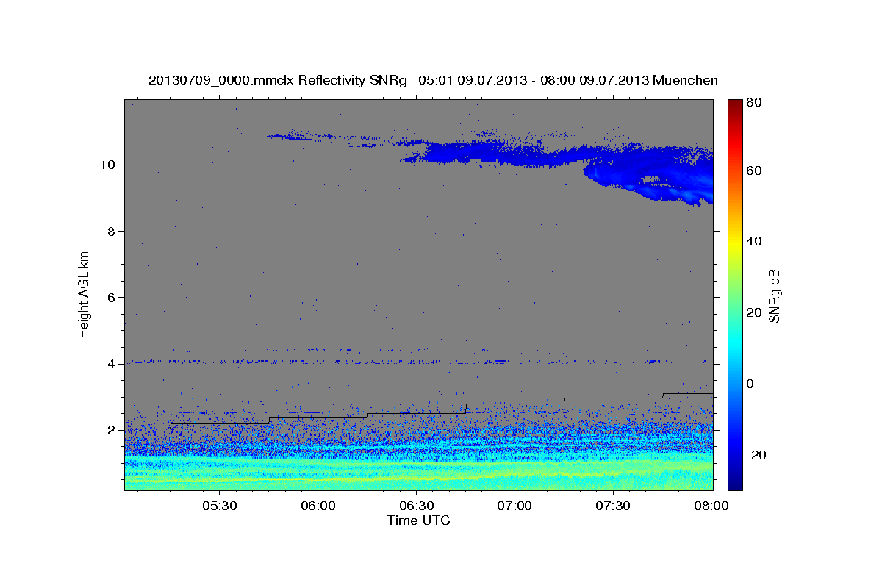Image resolution: width=882 pixels, height=588 pixels.
Task: Click the 06:30 time tick label
Action: tap(416, 506)
